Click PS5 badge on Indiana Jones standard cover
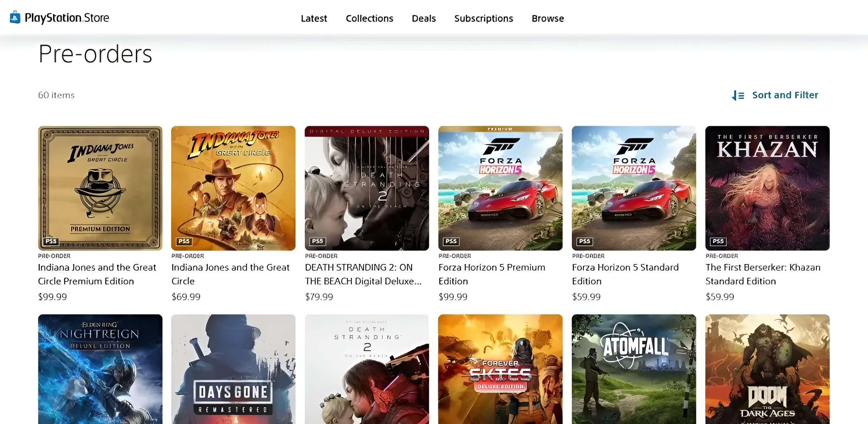The width and height of the screenshot is (868, 424). [x=184, y=241]
